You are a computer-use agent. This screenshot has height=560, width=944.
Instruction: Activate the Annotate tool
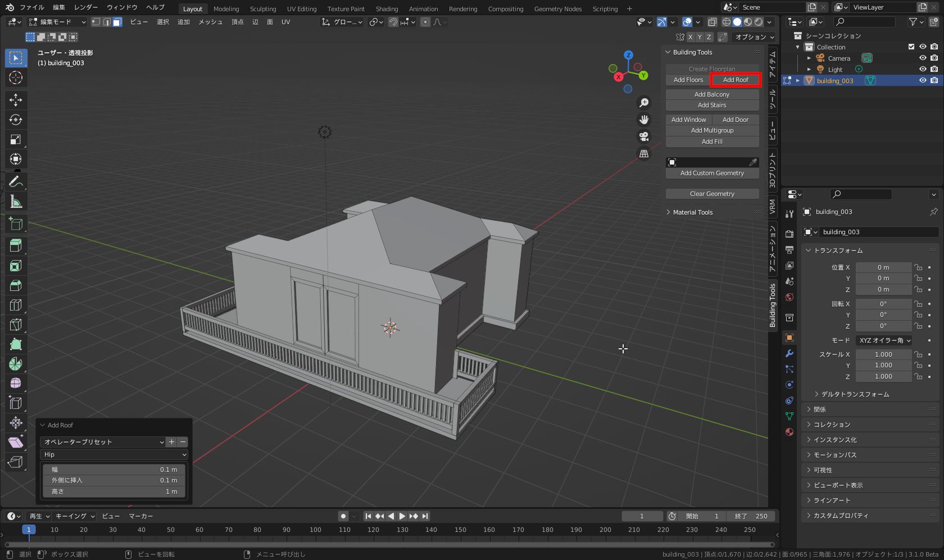pos(15,181)
